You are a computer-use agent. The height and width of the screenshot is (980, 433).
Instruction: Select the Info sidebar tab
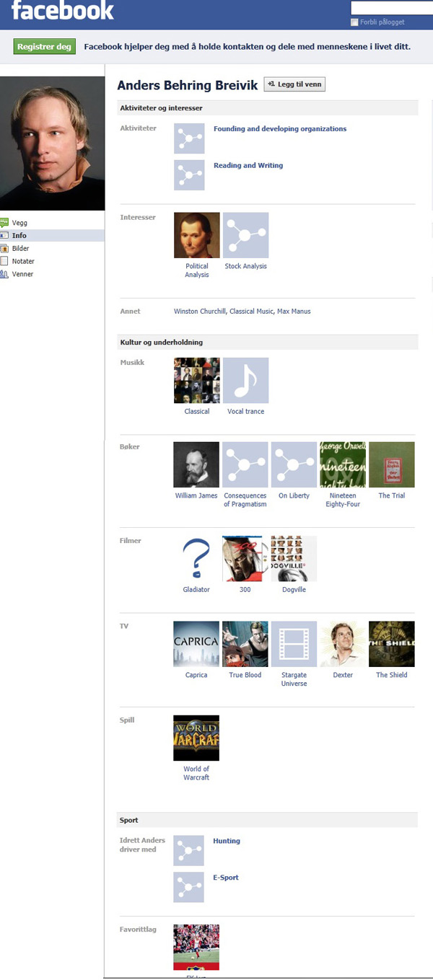pos(52,236)
